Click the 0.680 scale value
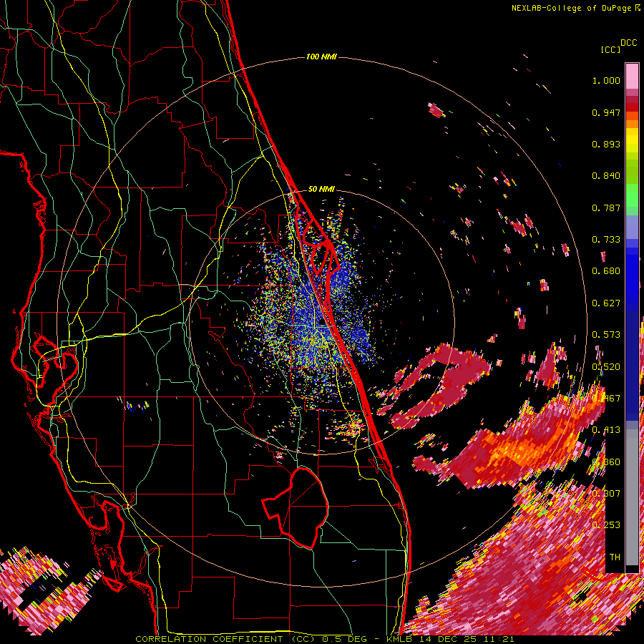The height and width of the screenshot is (644, 644). [606, 271]
